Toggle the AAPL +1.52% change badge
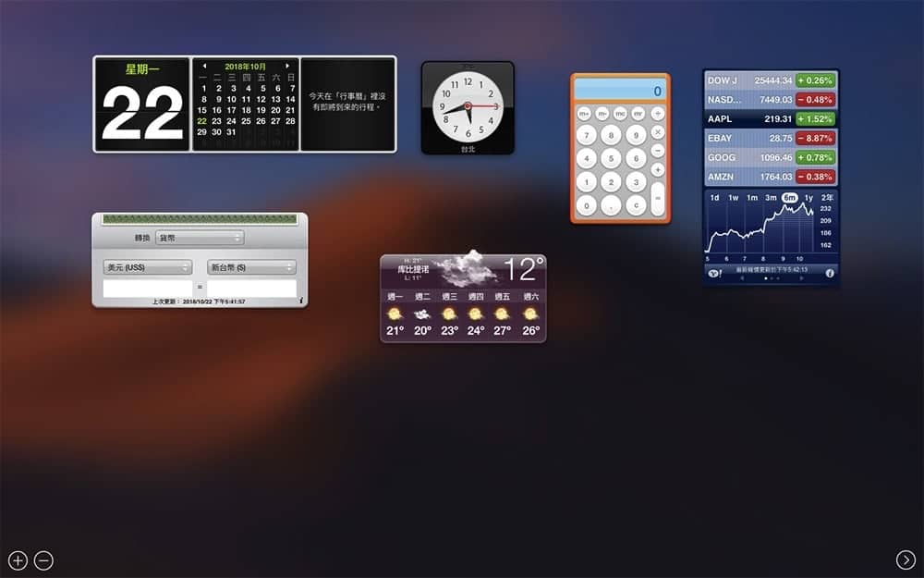Screen dimensions: 924x578 (815, 118)
